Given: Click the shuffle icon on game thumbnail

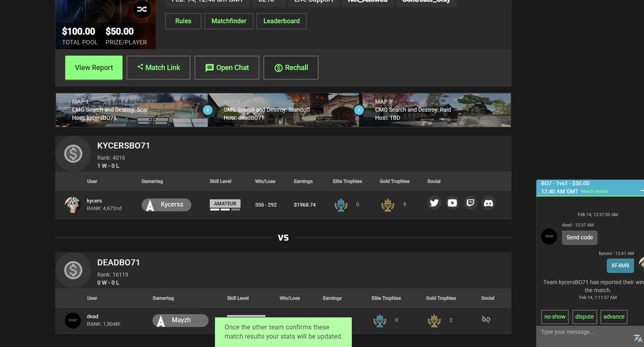Looking at the screenshot, I should [142, 9].
